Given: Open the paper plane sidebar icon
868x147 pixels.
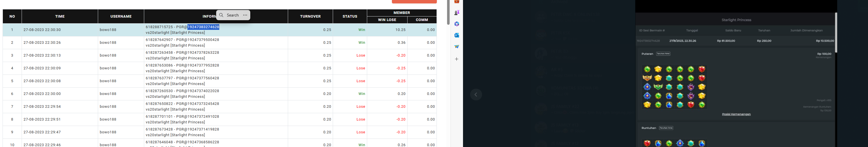Looking at the screenshot, I should (x=456, y=47).
